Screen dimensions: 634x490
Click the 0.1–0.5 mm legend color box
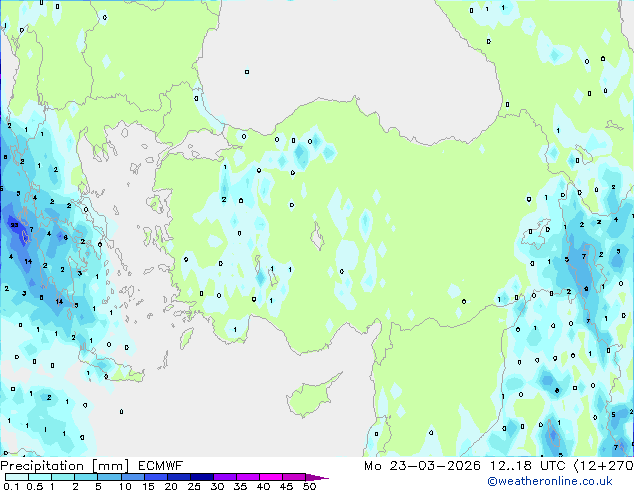[x=17, y=477]
